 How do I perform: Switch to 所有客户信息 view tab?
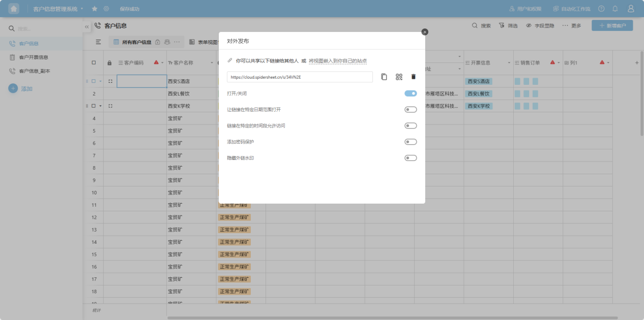pyautogui.click(x=136, y=42)
